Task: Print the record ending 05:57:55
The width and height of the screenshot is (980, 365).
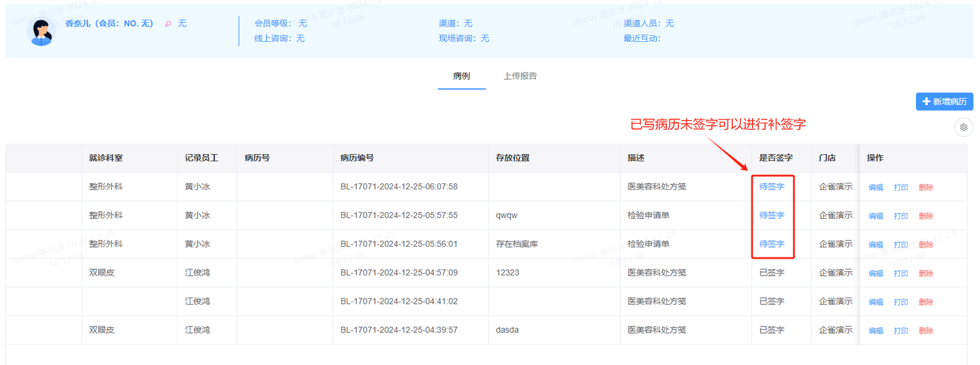Action: (x=901, y=216)
